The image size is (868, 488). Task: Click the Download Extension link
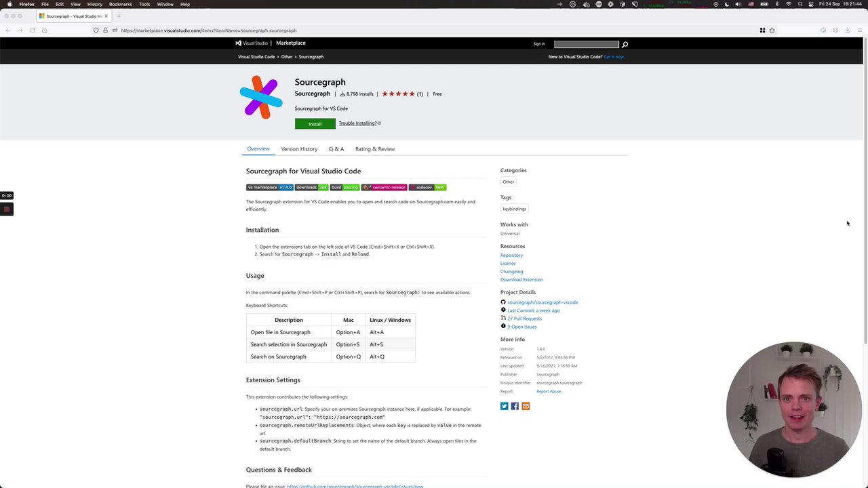pos(521,280)
